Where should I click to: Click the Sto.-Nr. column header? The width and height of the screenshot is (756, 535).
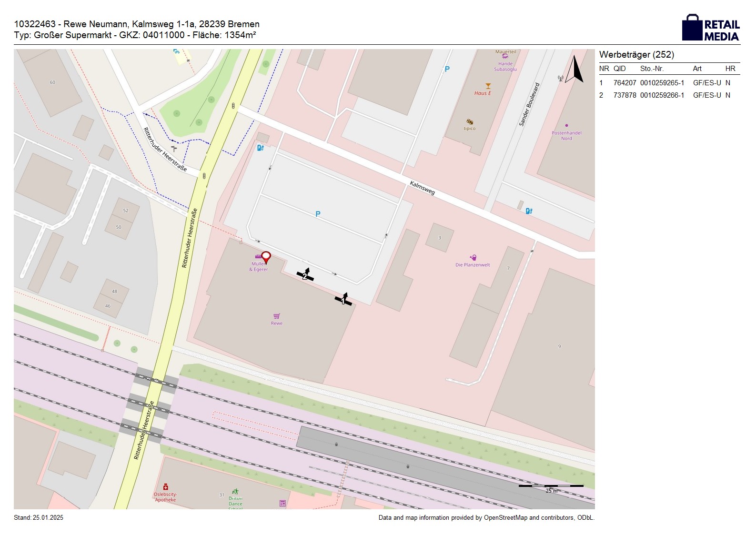[x=652, y=69]
